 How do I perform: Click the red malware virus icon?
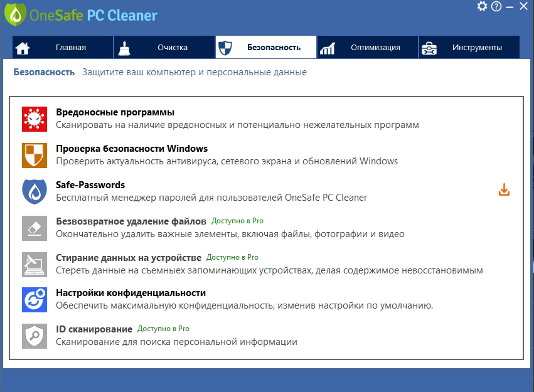(35, 119)
